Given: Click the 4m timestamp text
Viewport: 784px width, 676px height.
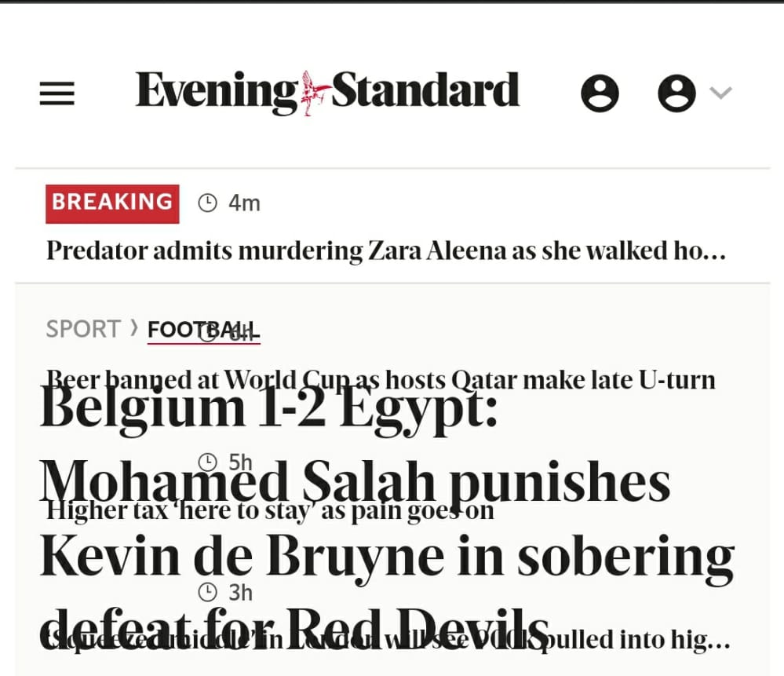Looking at the screenshot, I should click(244, 203).
